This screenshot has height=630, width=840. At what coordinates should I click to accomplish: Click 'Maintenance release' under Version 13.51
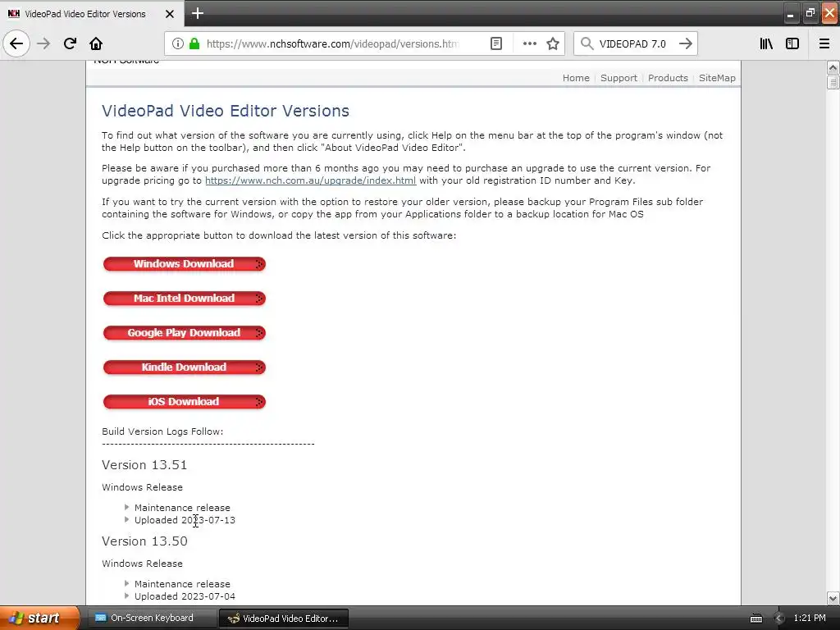pos(182,507)
